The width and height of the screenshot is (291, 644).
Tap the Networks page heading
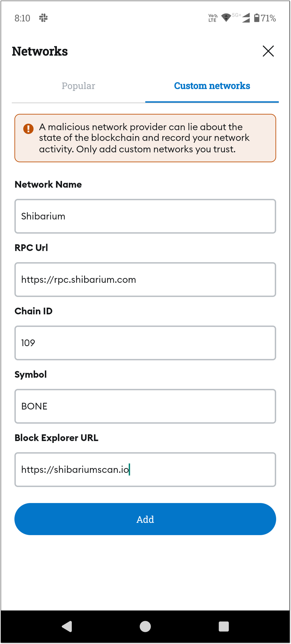40,51
